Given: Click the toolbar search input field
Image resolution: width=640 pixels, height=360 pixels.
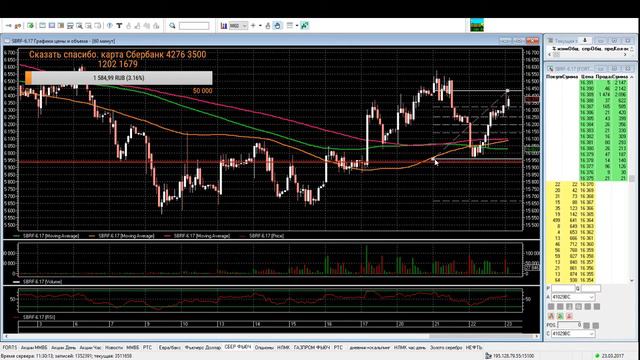Looking at the screenshot, I should pyautogui.click(x=194, y=26).
